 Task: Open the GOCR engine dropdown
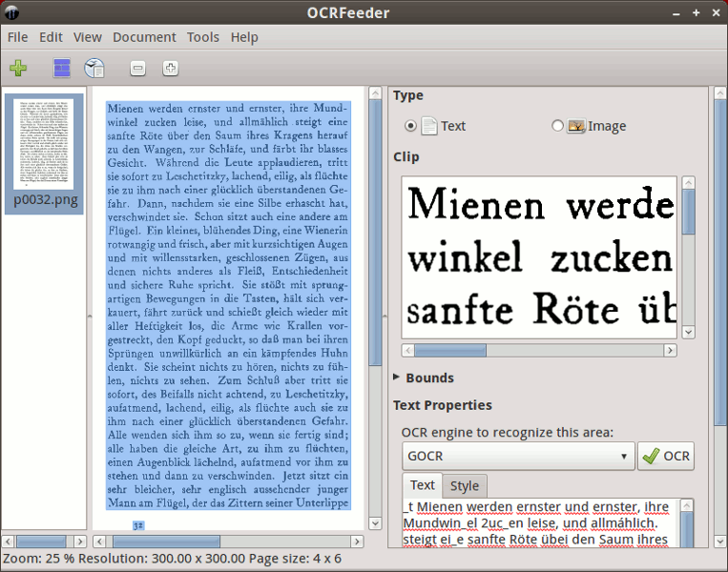coord(518,456)
